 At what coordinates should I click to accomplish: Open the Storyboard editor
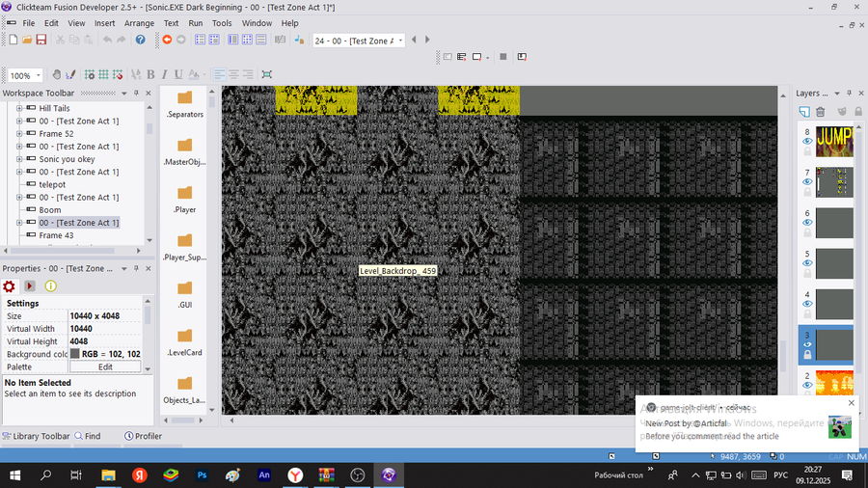point(200,40)
